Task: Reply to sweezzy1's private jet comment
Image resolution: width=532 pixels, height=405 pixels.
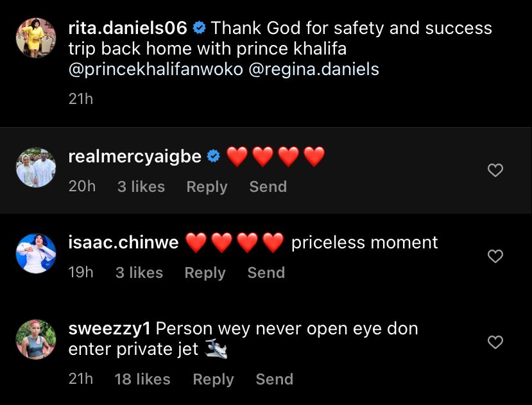Action: [x=213, y=379]
